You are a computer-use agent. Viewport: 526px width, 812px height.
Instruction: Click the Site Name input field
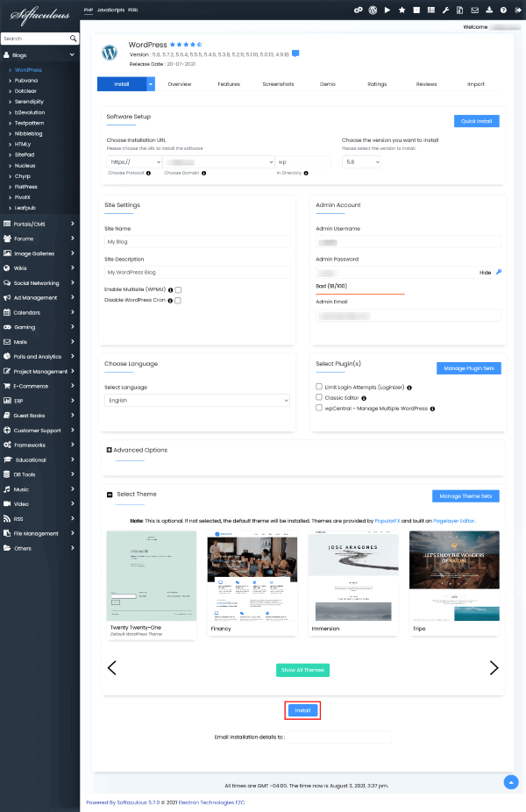pos(196,241)
